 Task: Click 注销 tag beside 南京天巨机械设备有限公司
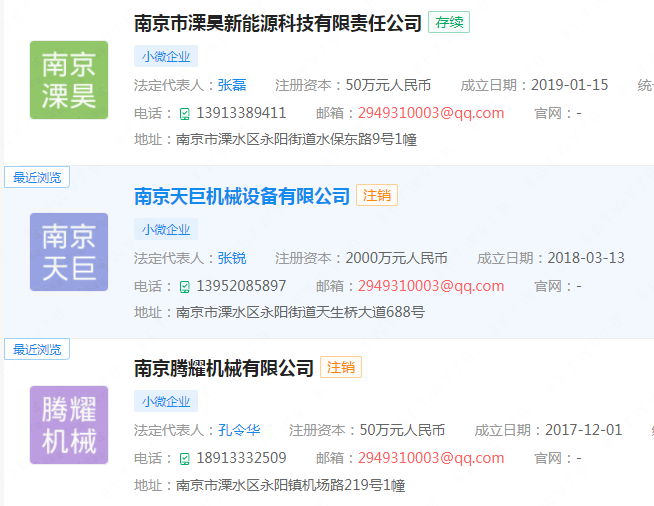[377, 195]
